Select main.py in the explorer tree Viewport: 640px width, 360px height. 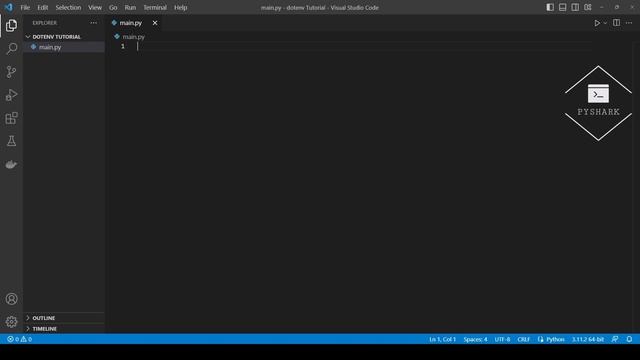point(64,47)
